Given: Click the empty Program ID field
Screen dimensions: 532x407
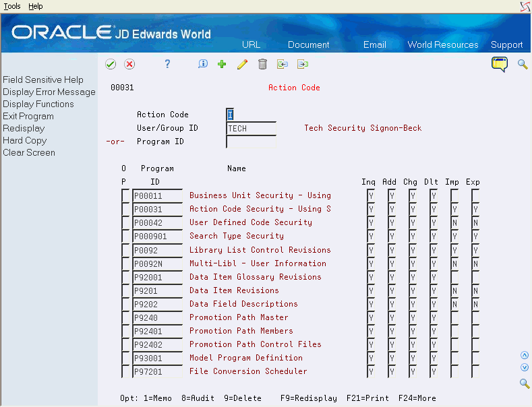Looking at the screenshot, I should pos(251,142).
